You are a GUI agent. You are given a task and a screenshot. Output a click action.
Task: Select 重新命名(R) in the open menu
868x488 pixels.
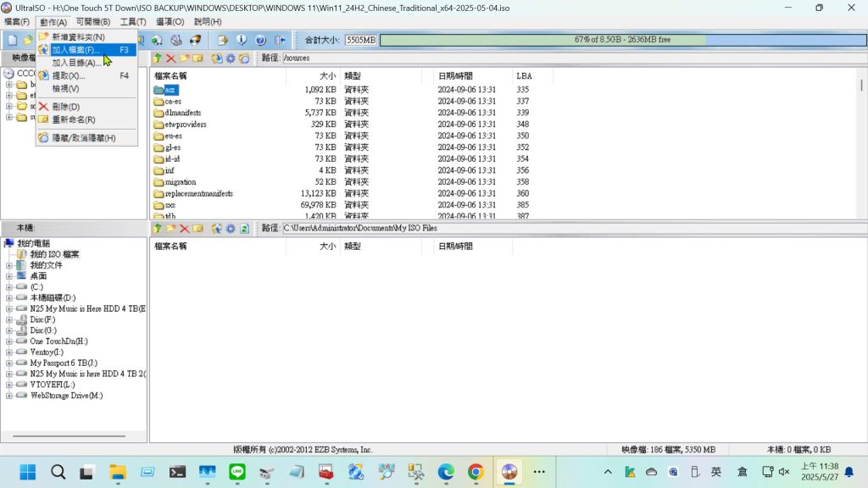point(73,119)
